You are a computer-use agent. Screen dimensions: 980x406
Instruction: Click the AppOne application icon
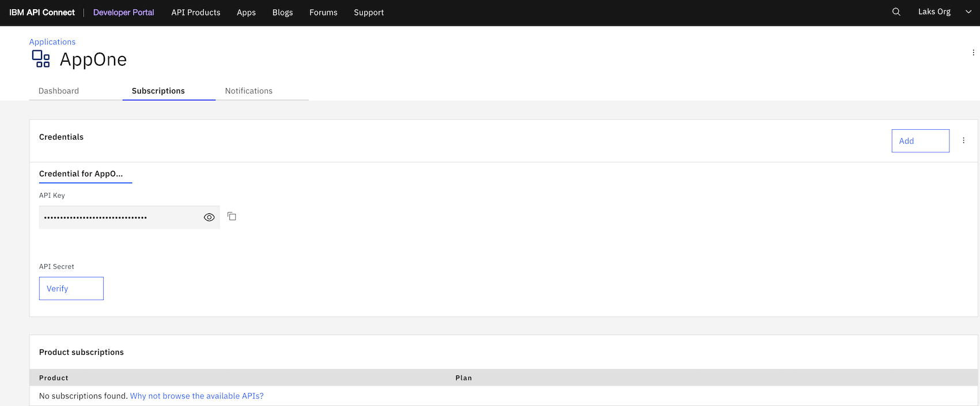[41, 59]
